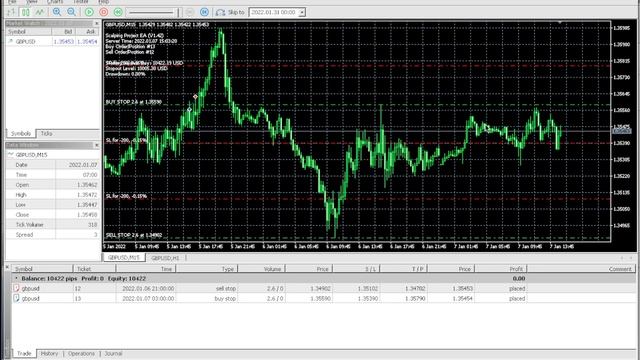Viewport: 640px width, 360px height.
Task: Click the Symbol column header in Market Watch
Action: pos(29,31)
